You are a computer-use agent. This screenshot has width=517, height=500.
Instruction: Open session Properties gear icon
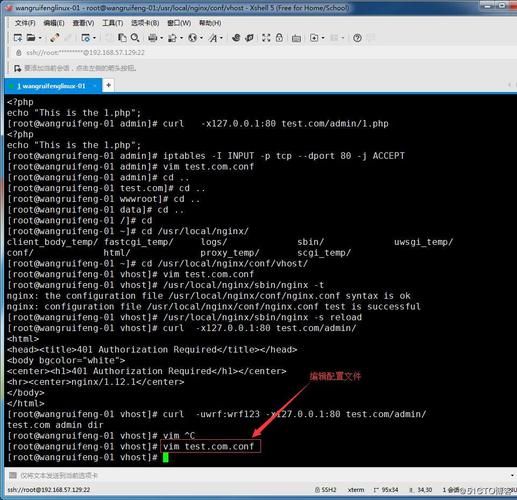(86, 38)
